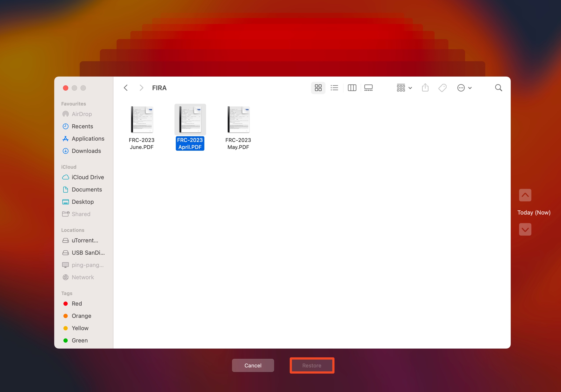The height and width of the screenshot is (392, 561).
Task: Click the tag/label icon
Action: pyautogui.click(x=443, y=87)
